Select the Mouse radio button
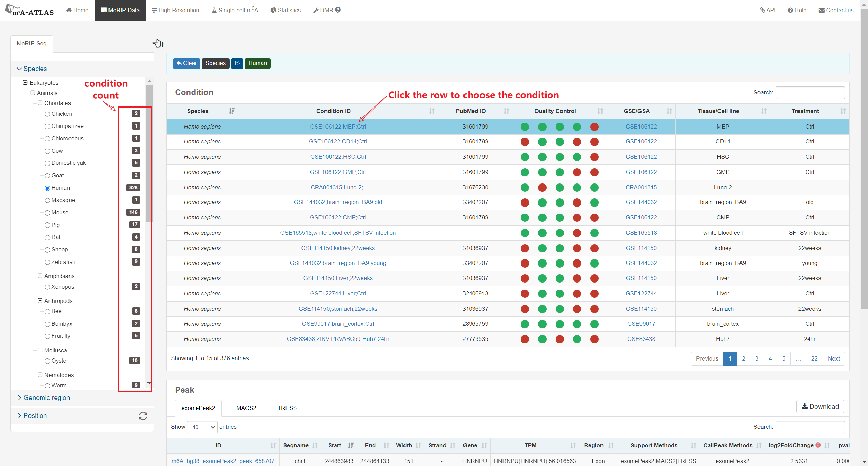Screen dimensions: 868x466 47,213
